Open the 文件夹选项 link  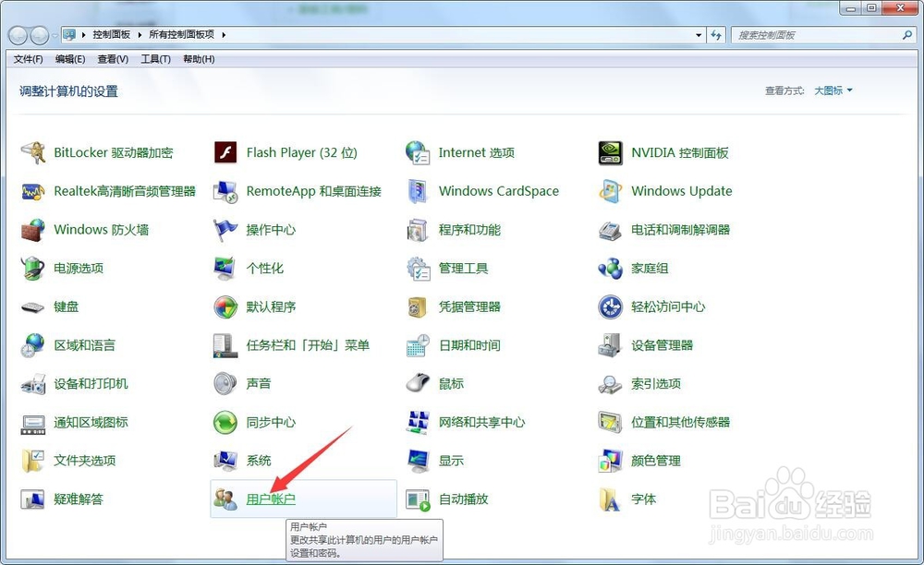pyautogui.click(x=85, y=461)
